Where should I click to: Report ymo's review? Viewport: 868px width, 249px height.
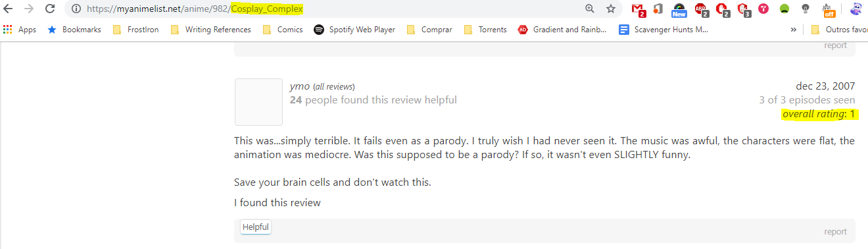835,232
